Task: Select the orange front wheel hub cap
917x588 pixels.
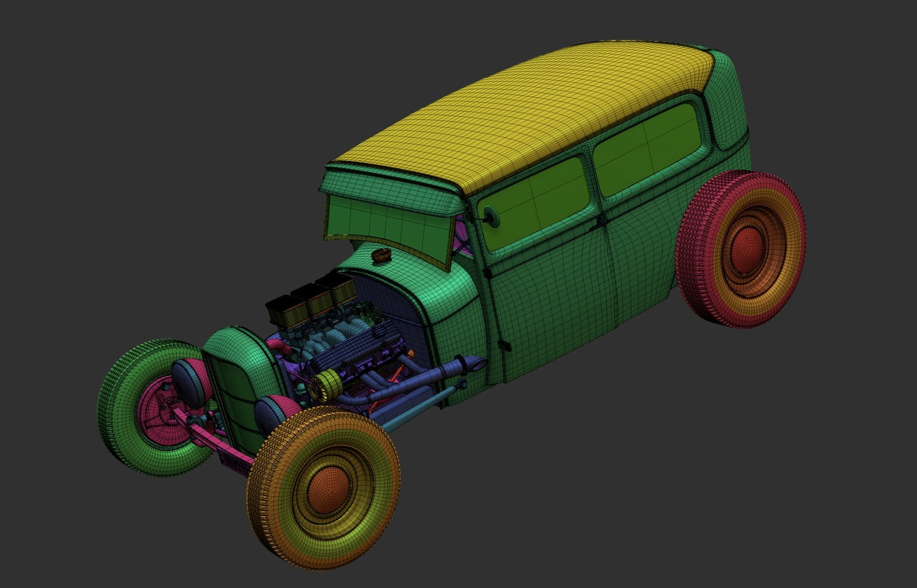Action: [328, 489]
